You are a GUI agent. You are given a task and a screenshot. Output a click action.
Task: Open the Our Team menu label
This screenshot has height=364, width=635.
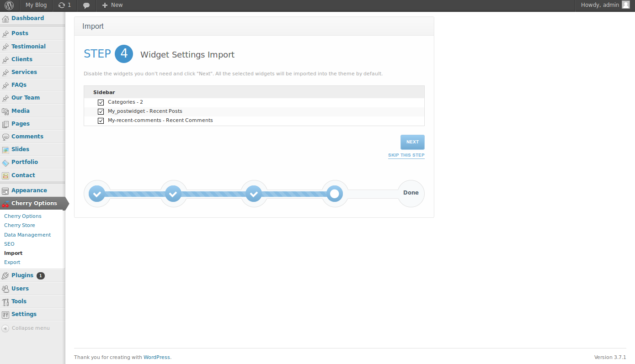pyautogui.click(x=26, y=97)
